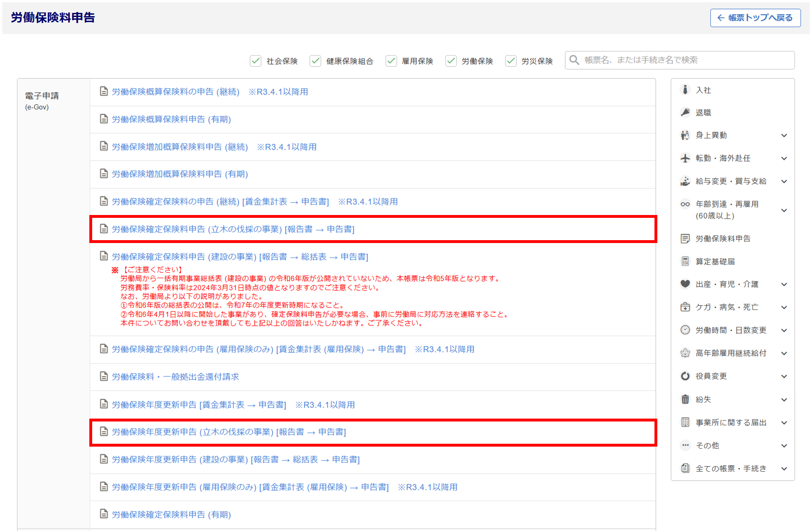812x531 pixels.
Task: Toggle the 雇用保険 filter checkbox
Action: coord(391,61)
